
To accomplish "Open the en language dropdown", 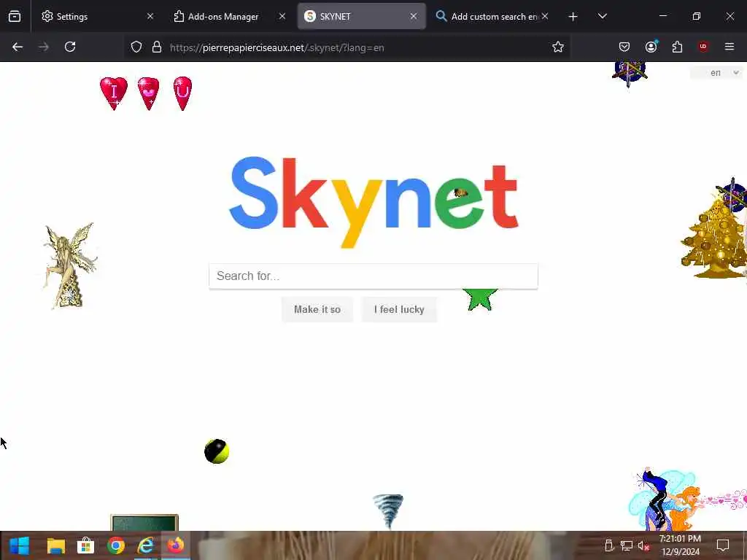I will click(716, 73).
